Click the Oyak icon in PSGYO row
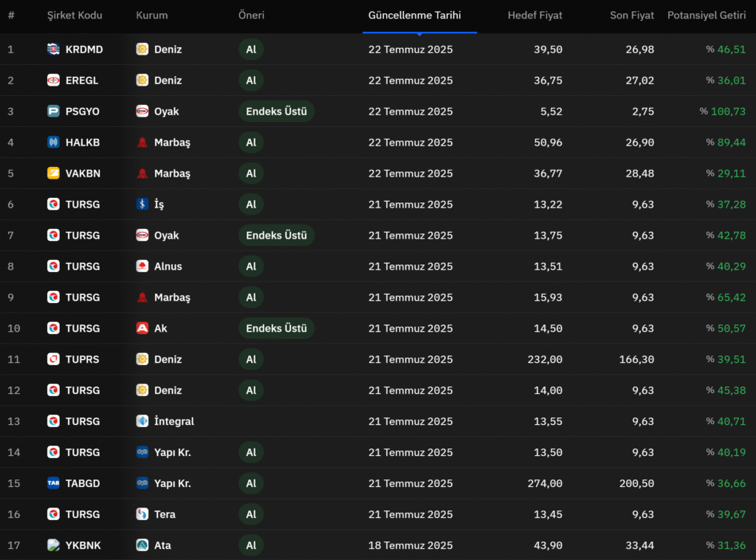 [142, 112]
